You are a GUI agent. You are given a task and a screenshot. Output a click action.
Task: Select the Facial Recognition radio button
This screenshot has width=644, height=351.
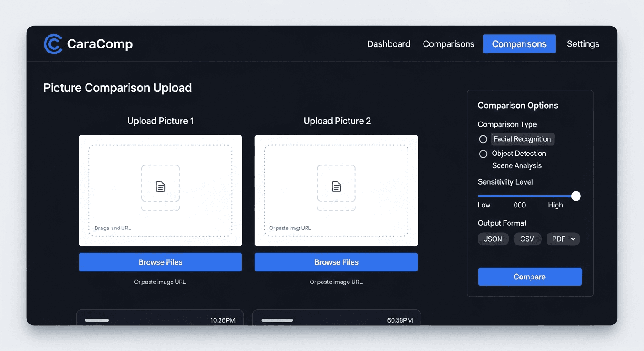tap(483, 139)
